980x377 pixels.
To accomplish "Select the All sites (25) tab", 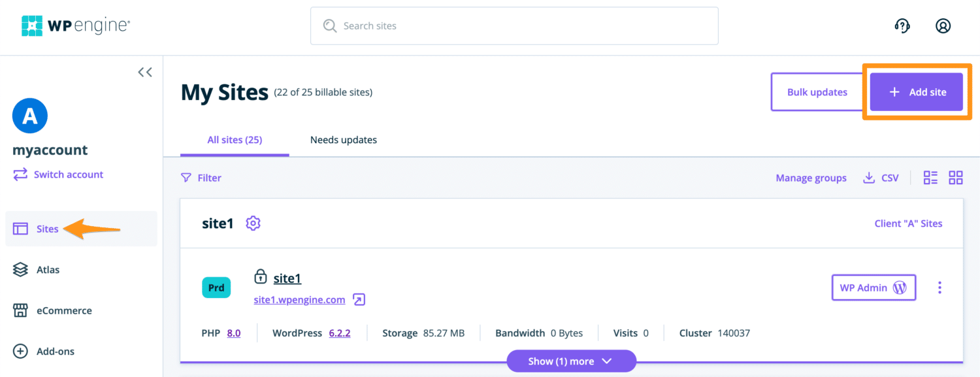I will tap(235, 140).
